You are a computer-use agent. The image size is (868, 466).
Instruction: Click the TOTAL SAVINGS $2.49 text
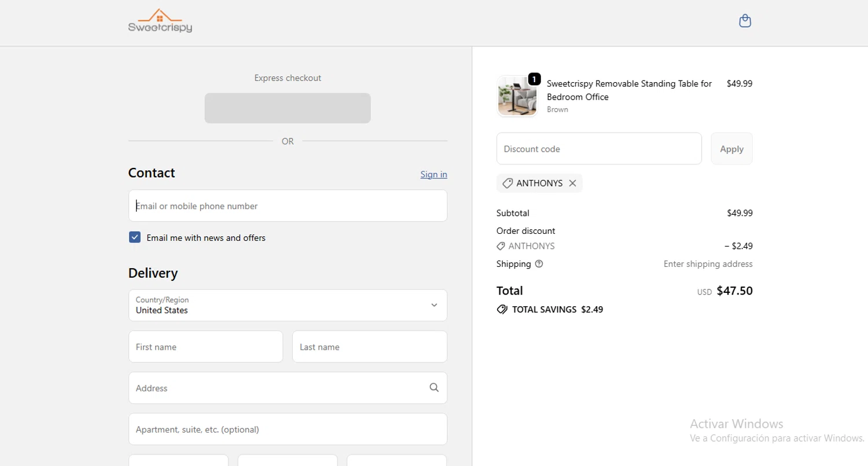click(557, 309)
